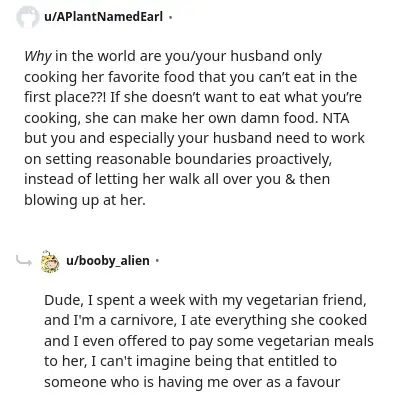Open the u/booby_alien profile link
This screenshot has width=400, height=417.
(108, 260)
